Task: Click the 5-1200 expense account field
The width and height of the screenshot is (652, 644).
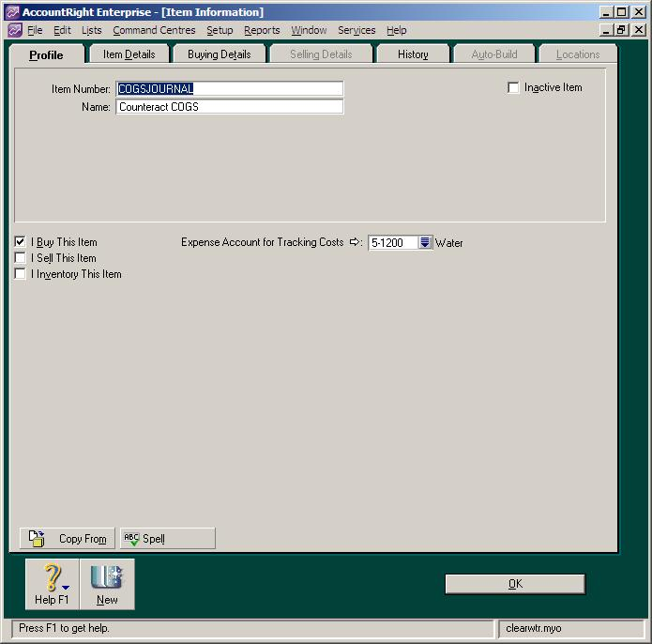Action: (x=393, y=242)
